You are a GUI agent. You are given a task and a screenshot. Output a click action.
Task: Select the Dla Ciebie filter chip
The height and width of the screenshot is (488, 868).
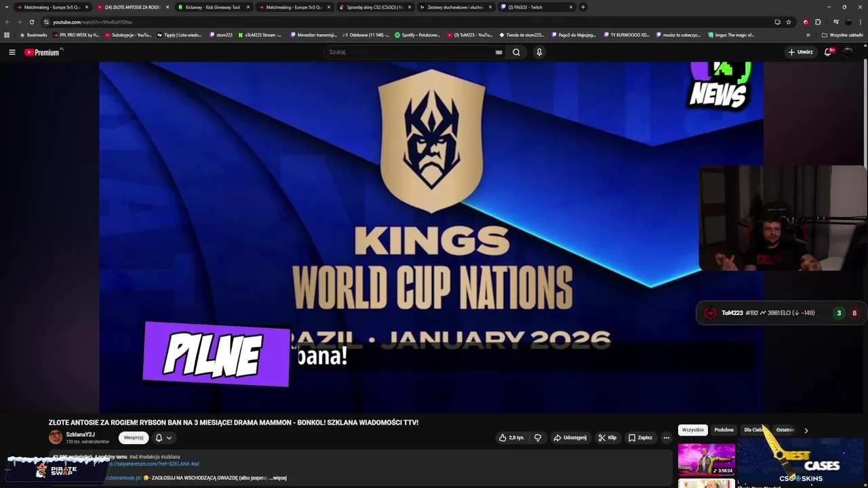754,430
